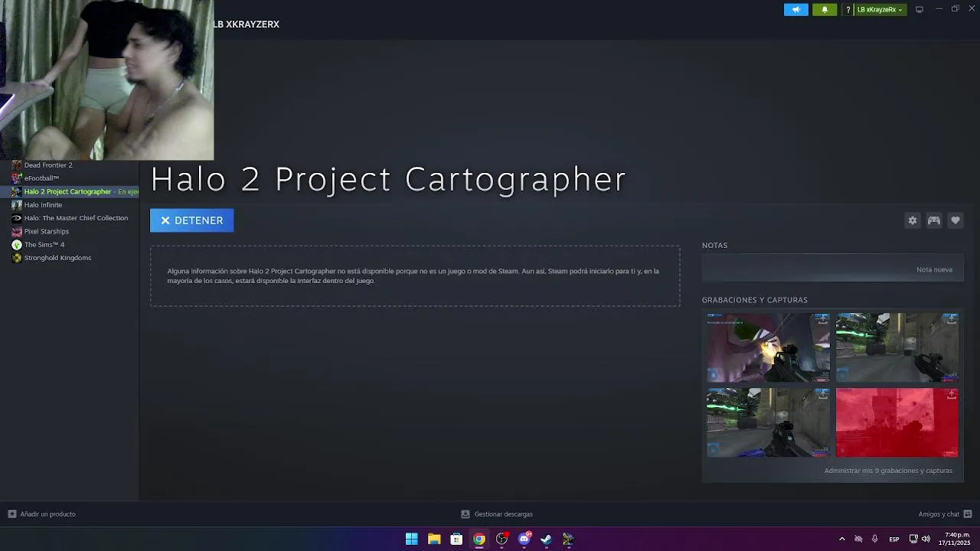Open OBS Studio taskbar icon

pos(501,539)
